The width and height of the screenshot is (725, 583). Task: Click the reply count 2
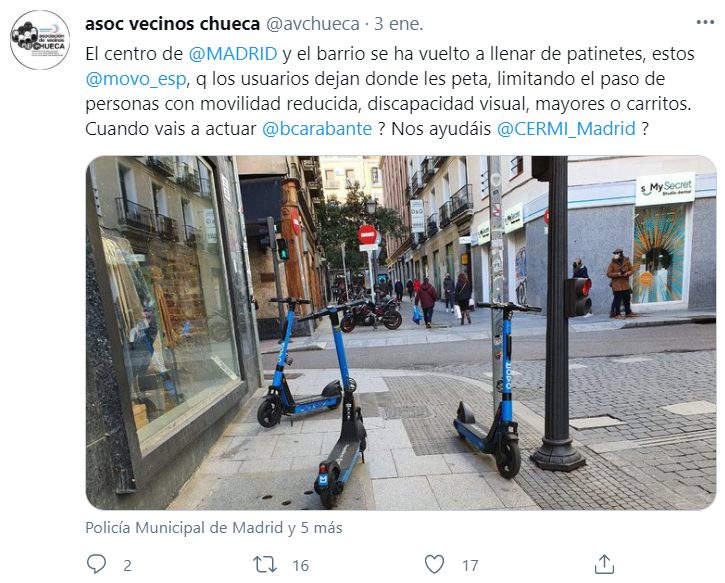(x=127, y=565)
